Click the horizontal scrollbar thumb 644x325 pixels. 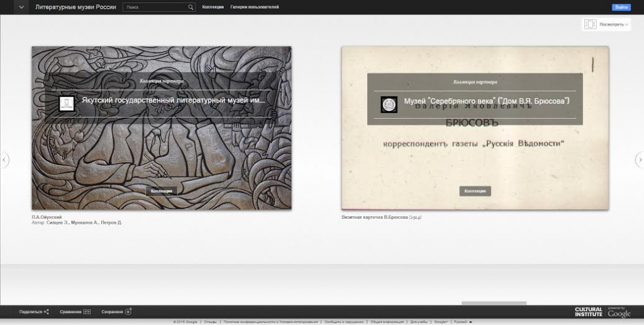coord(494,303)
